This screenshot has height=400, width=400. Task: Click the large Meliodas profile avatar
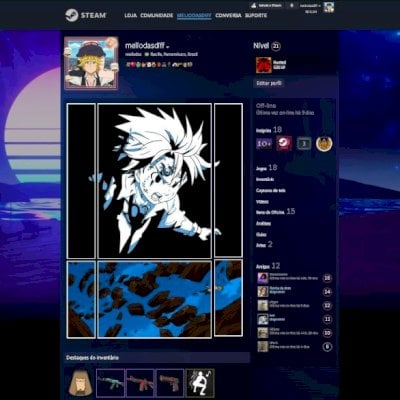point(91,63)
